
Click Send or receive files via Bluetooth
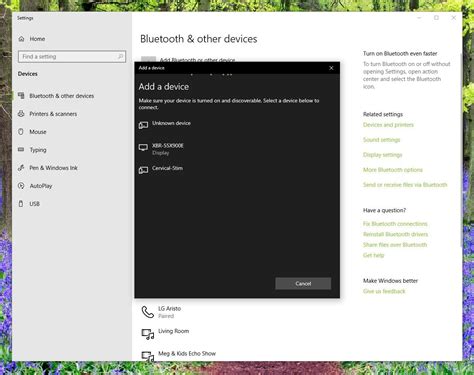[405, 185]
